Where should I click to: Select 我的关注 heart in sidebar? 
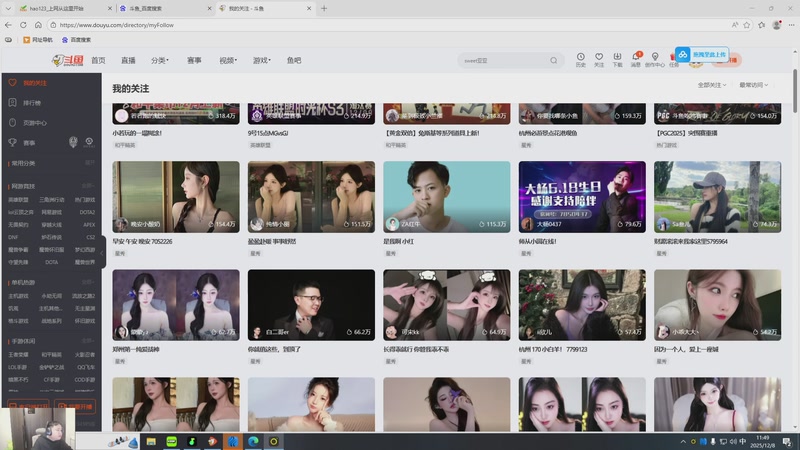pos(12,83)
